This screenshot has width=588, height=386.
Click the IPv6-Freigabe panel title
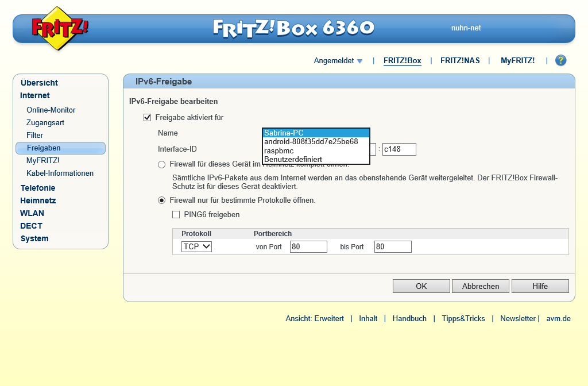[164, 82]
